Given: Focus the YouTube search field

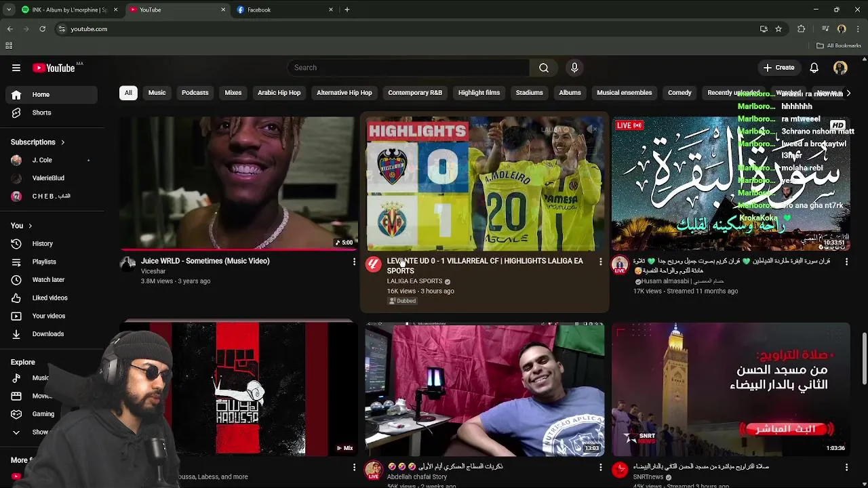Looking at the screenshot, I should click(x=408, y=68).
